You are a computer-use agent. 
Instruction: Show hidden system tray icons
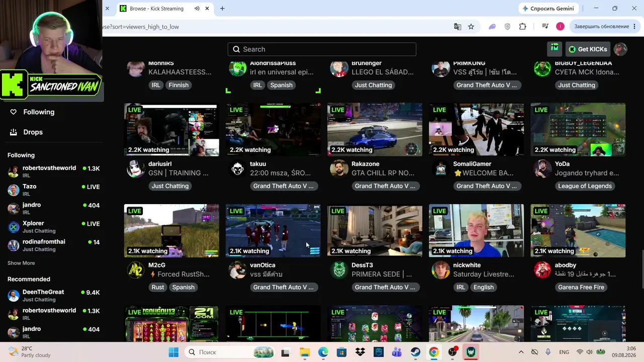521,352
